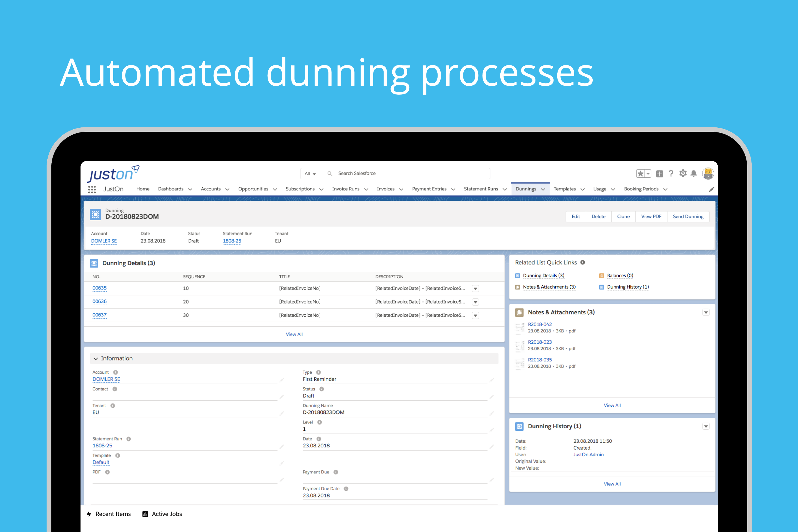Click the Active Jobs chart icon

click(x=145, y=514)
